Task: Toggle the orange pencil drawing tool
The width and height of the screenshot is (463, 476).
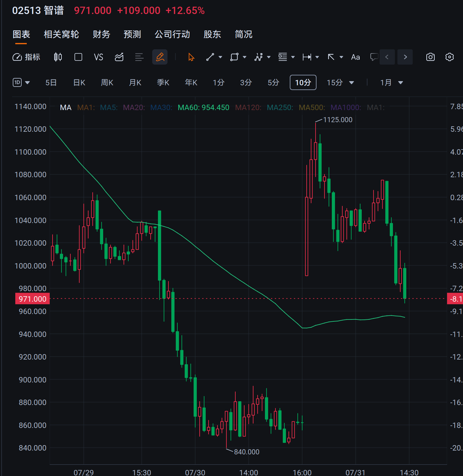Action: (x=160, y=57)
